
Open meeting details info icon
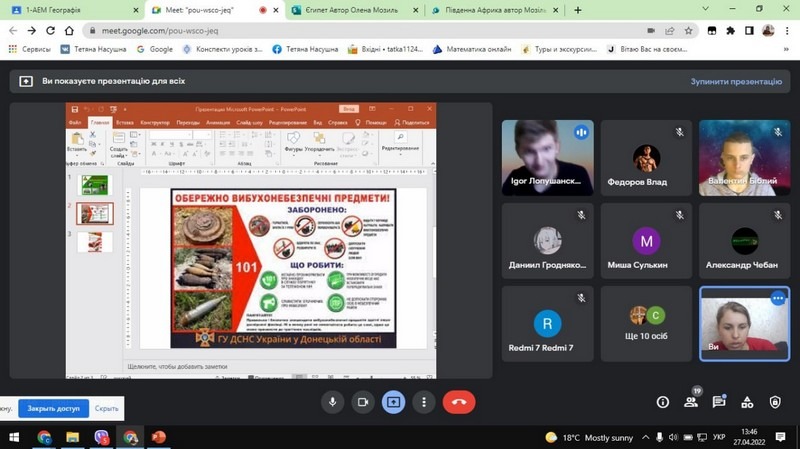663,403
